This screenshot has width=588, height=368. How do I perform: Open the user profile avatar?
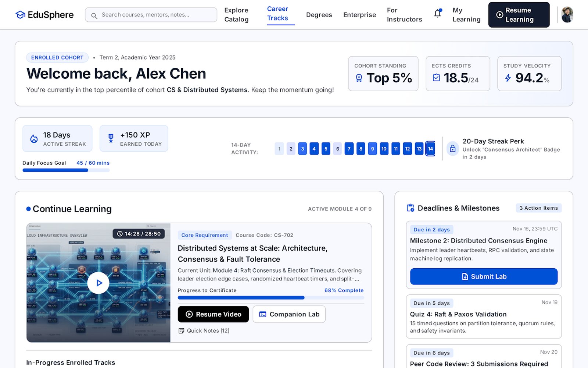[567, 15]
